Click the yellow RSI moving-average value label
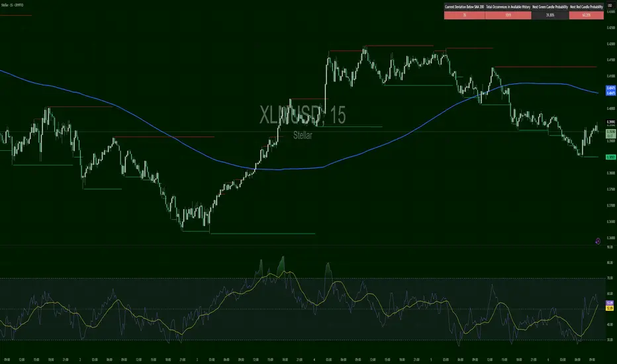 pyautogui.click(x=610, y=308)
